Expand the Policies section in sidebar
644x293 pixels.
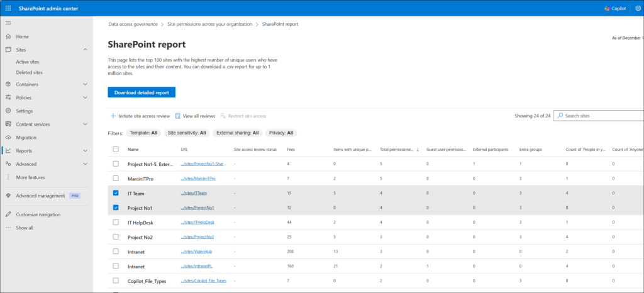(85, 97)
